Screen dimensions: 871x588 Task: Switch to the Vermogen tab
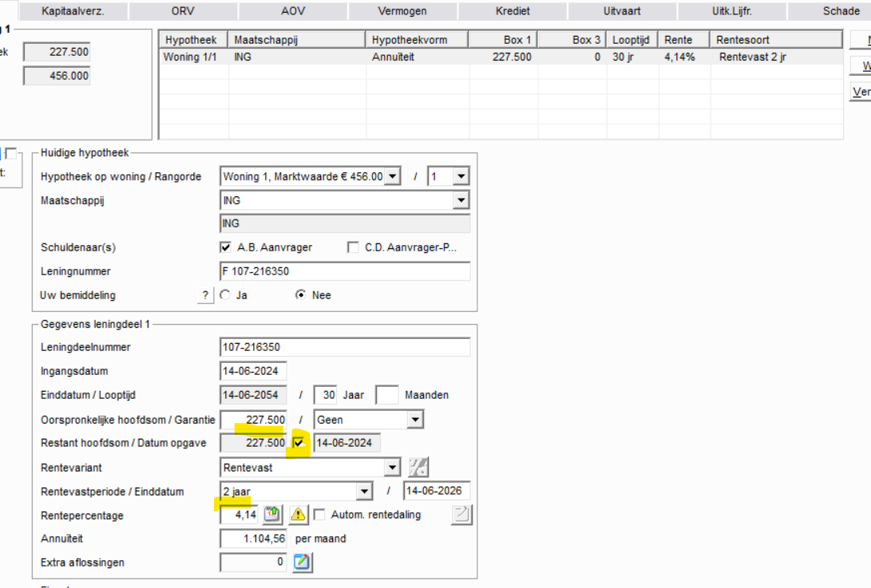(402, 11)
